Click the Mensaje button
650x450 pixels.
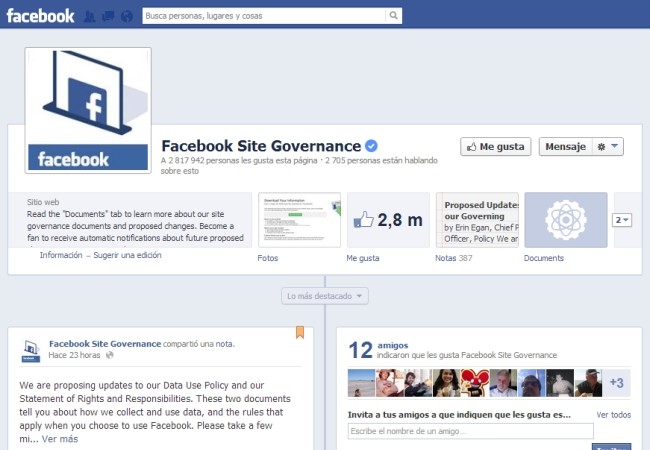[565, 147]
